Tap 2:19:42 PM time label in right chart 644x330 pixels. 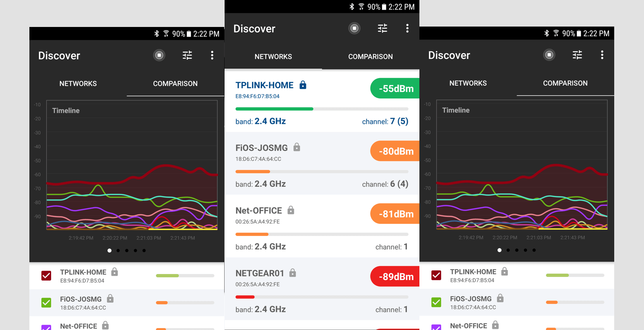(x=471, y=238)
